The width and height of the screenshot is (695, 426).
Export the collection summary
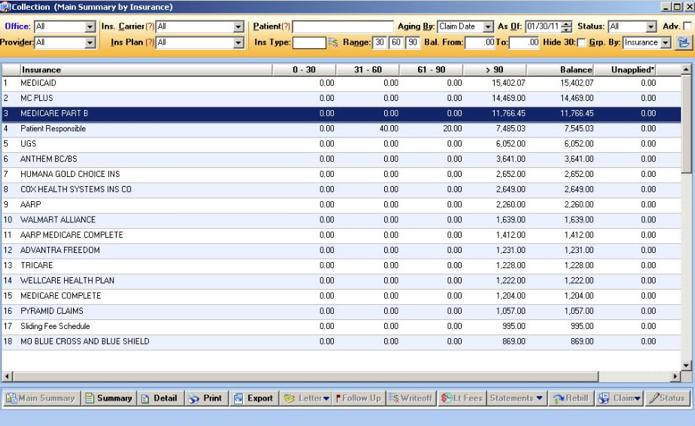253,398
